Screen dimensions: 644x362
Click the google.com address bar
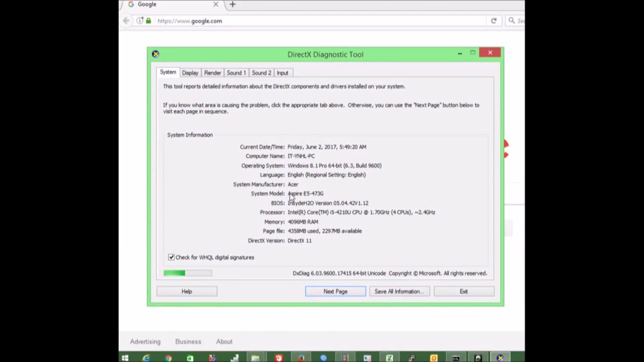point(322,21)
